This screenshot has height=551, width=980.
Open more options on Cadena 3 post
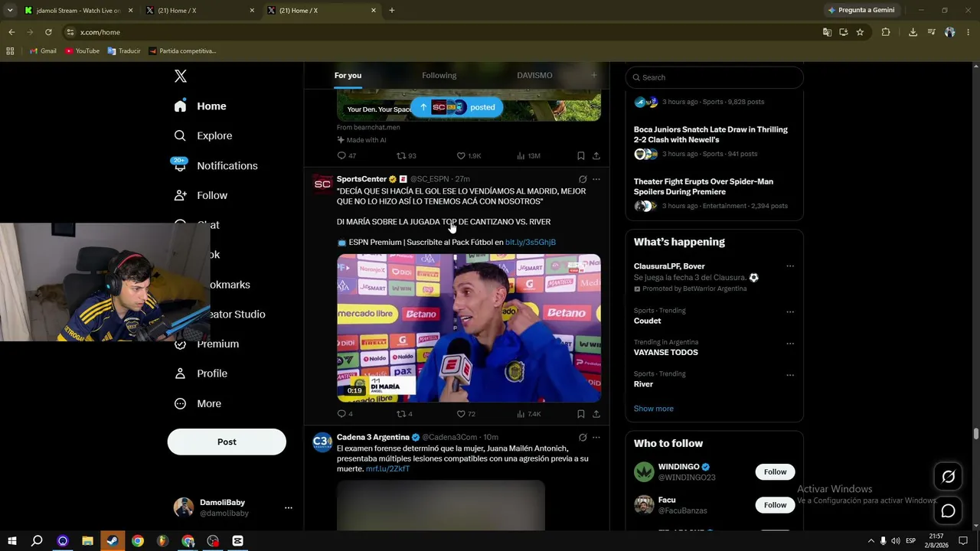(x=596, y=438)
